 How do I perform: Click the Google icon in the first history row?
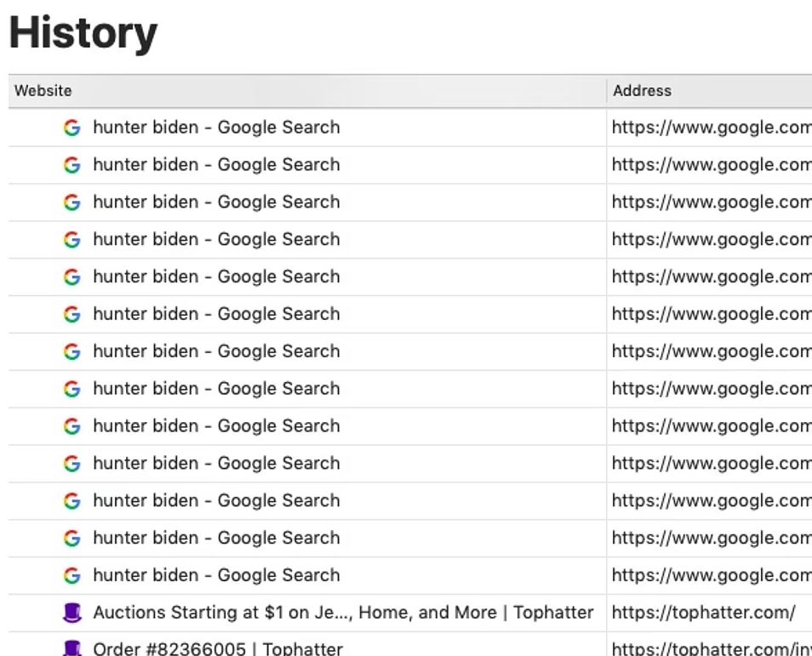click(x=72, y=128)
